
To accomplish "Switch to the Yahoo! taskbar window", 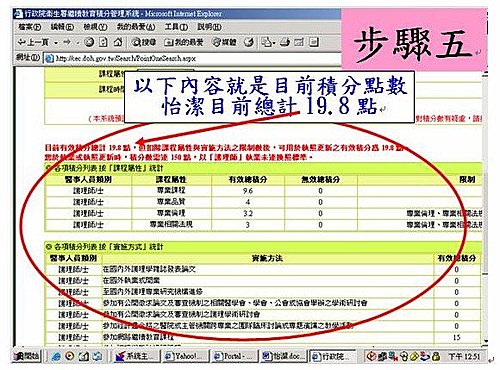I will coord(185,357).
